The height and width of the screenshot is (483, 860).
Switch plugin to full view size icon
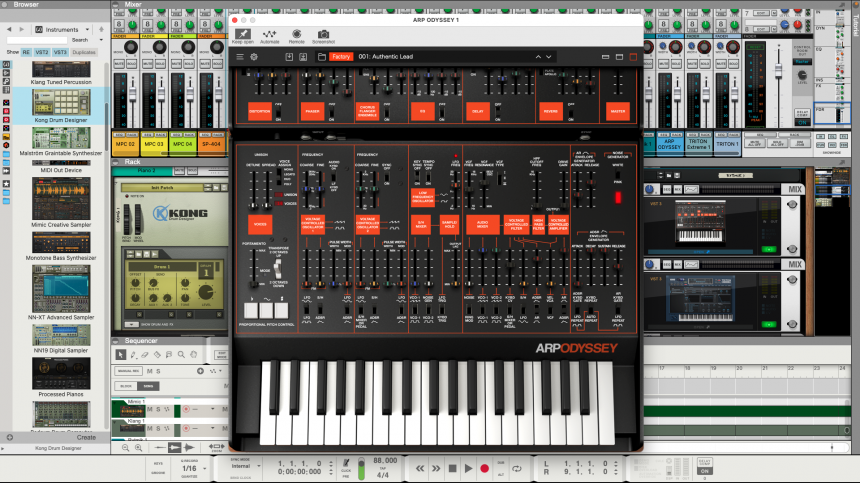[633, 56]
